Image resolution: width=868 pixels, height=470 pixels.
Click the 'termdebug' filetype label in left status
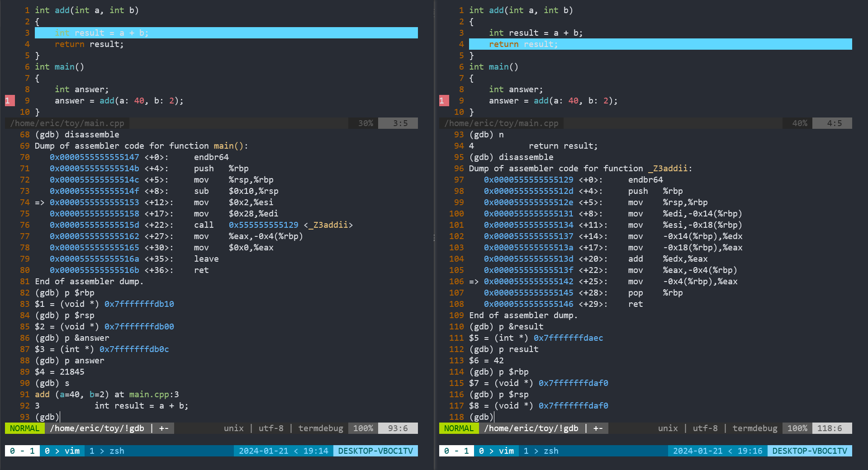(x=321, y=428)
